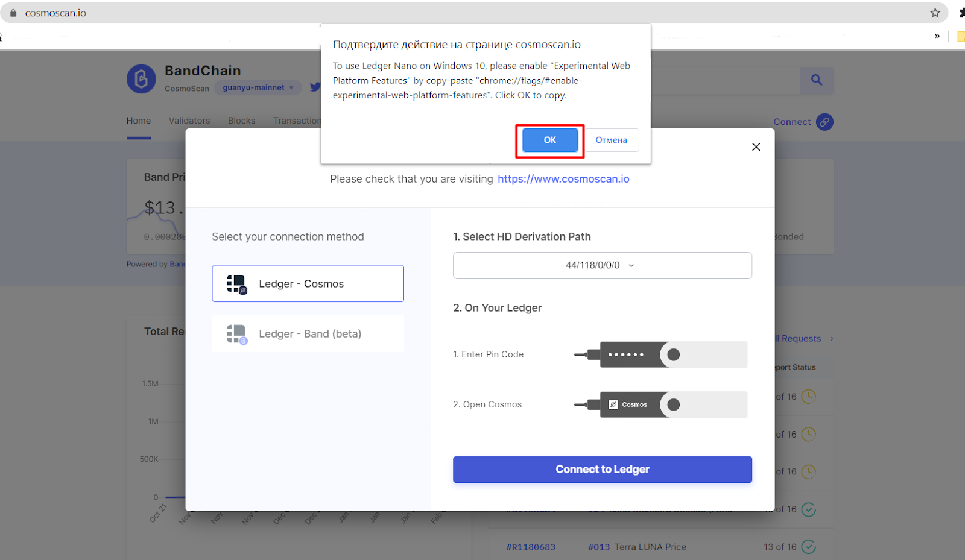Screen dimensions: 965x560
Task: Open request #R1180683
Action: click(531, 547)
